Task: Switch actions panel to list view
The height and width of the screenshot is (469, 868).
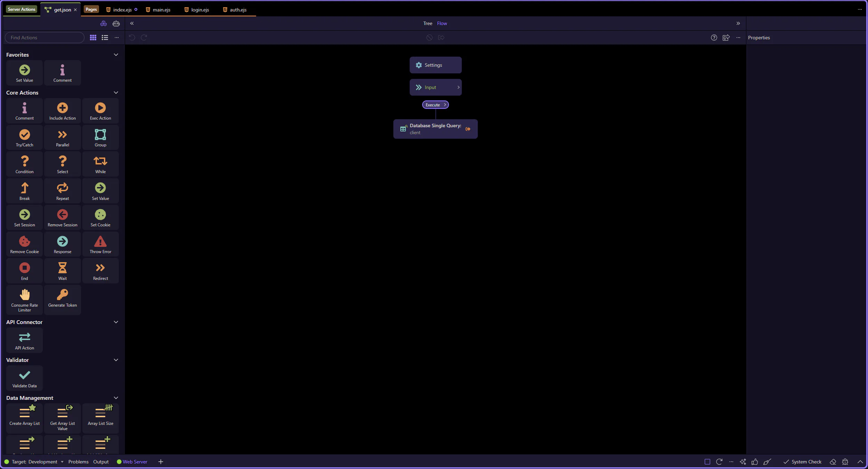Action: click(105, 38)
